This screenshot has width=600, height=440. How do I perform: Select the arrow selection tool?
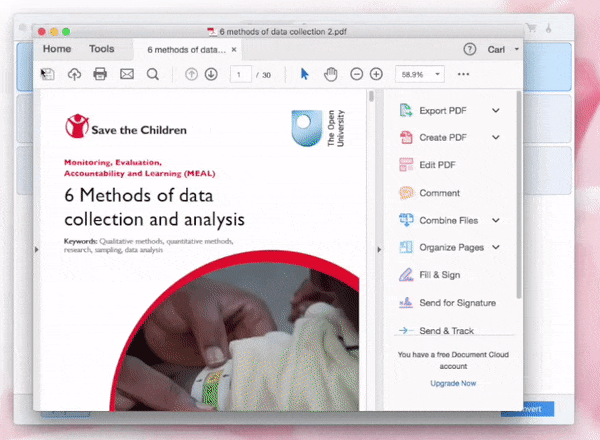click(x=305, y=74)
